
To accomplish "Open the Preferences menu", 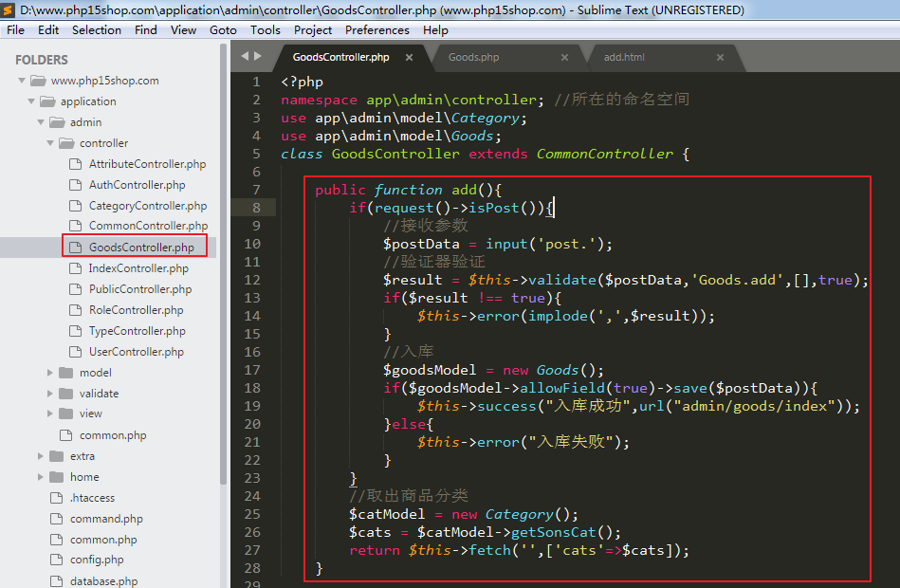I will (x=377, y=29).
